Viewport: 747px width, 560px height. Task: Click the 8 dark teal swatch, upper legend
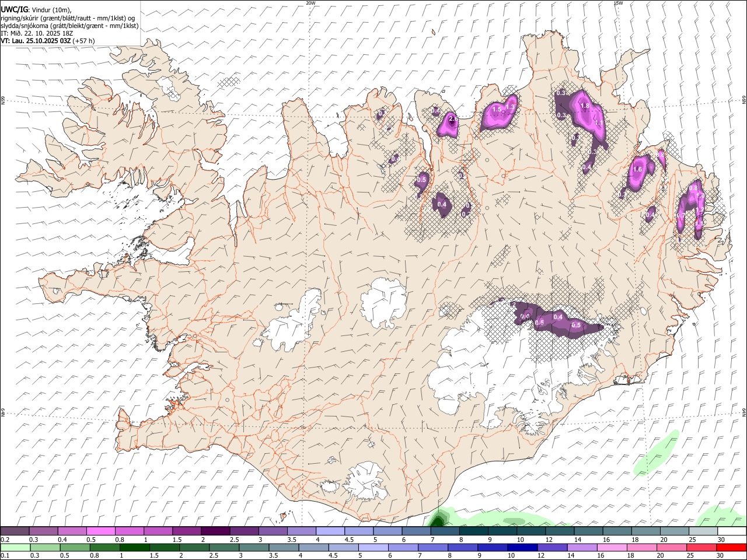(473, 531)
